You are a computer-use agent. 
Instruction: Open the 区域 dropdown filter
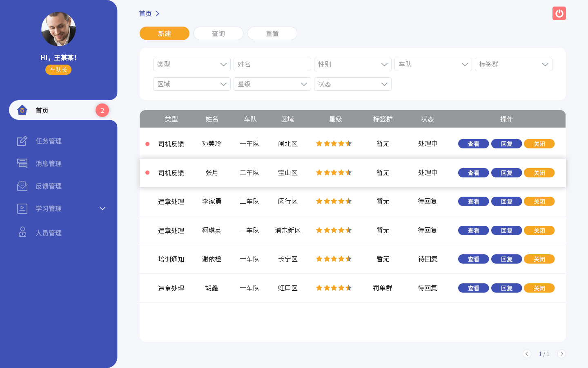click(192, 84)
